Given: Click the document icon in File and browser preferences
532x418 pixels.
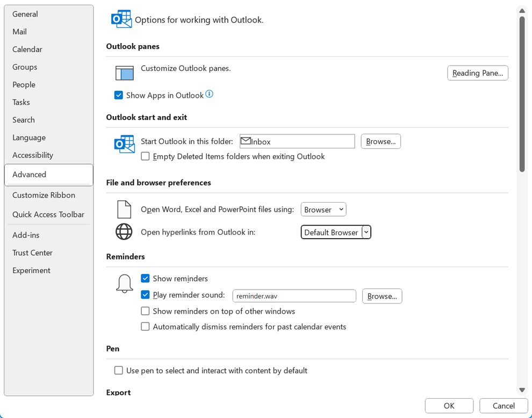Looking at the screenshot, I should coord(124,210).
